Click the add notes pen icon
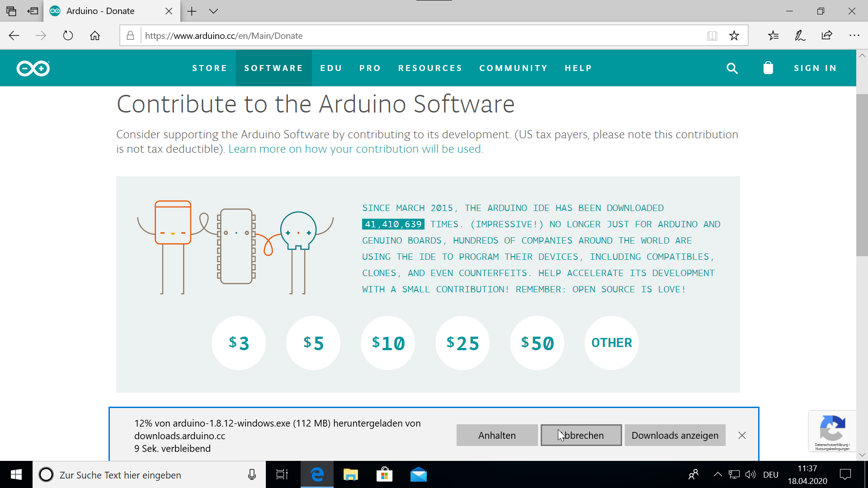The image size is (868, 488). pyautogui.click(x=800, y=36)
